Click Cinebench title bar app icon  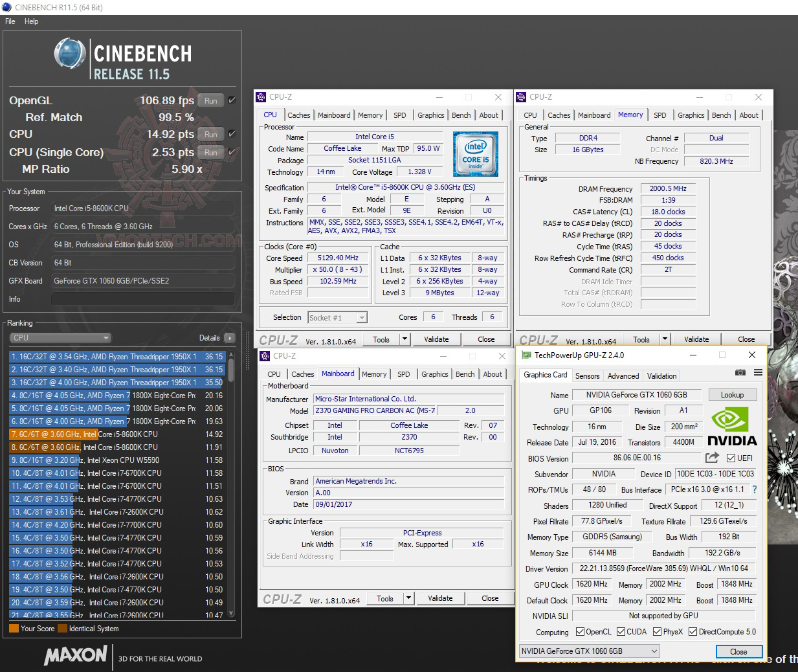click(6, 7)
